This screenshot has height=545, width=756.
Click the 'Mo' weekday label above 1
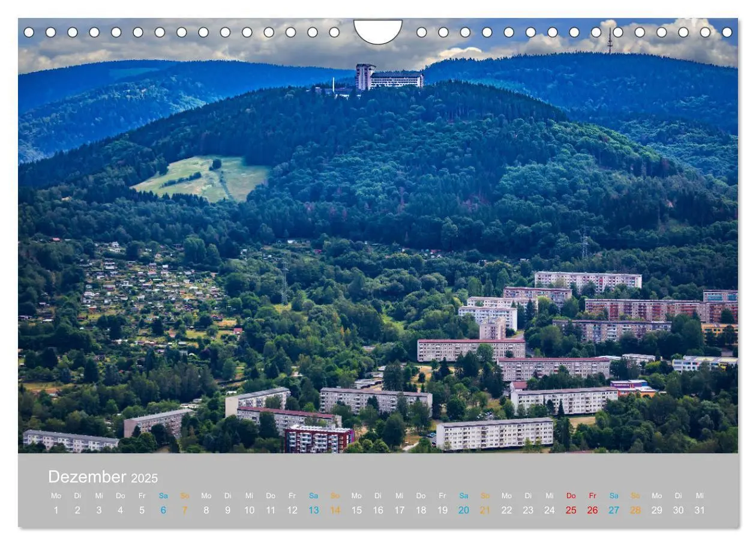coord(56,496)
